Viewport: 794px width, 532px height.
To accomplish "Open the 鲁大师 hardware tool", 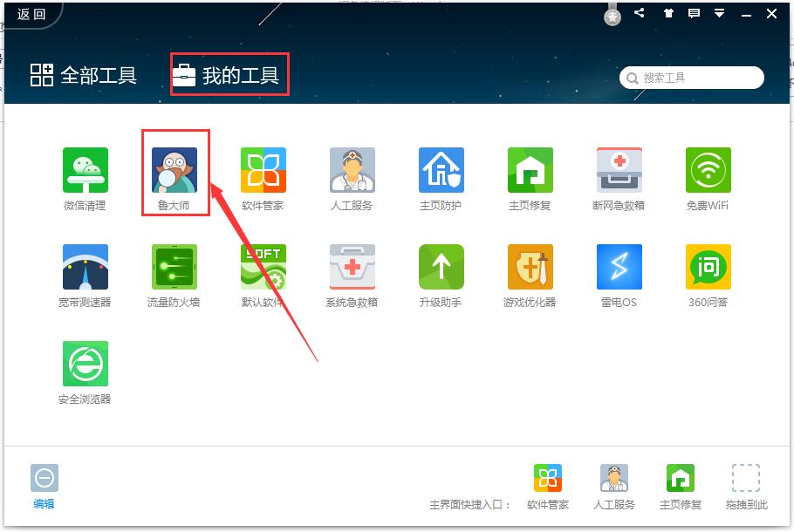I will point(174,168).
